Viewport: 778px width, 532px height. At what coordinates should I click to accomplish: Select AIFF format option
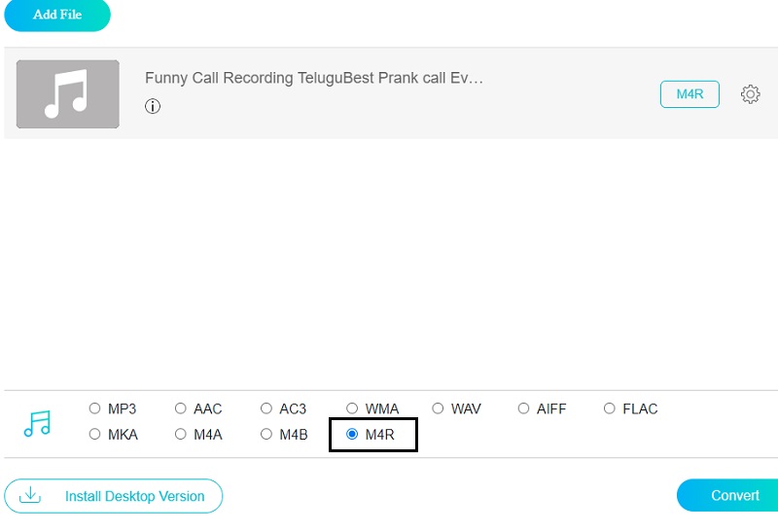(x=524, y=408)
